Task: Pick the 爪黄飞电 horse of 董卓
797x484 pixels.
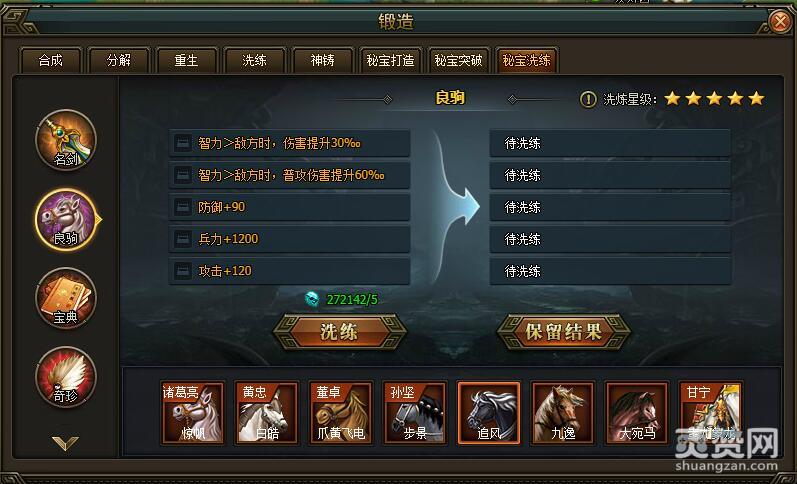Action: [x=341, y=413]
